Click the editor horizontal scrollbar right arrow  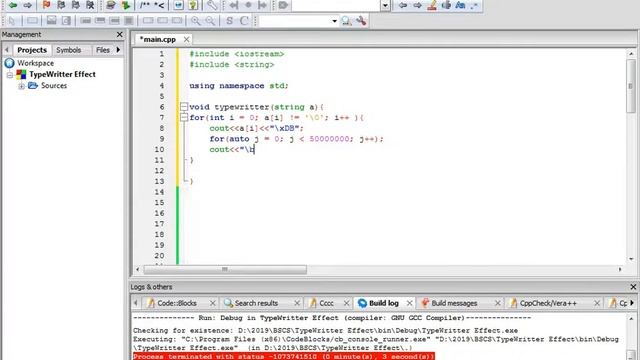click(620, 269)
